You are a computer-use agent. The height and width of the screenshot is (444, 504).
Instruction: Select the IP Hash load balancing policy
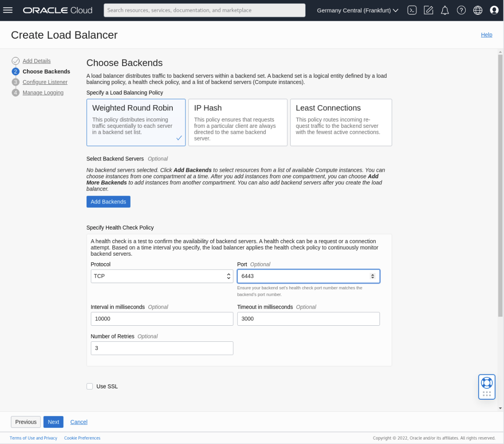coord(238,122)
